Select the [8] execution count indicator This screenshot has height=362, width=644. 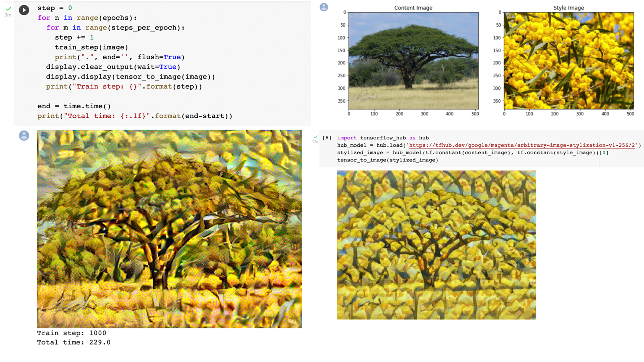[327, 138]
